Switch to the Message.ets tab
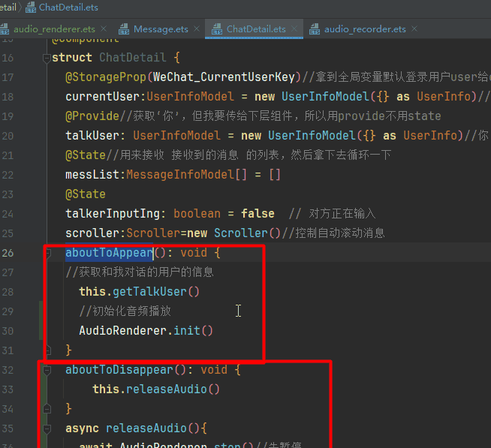 (161, 29)
